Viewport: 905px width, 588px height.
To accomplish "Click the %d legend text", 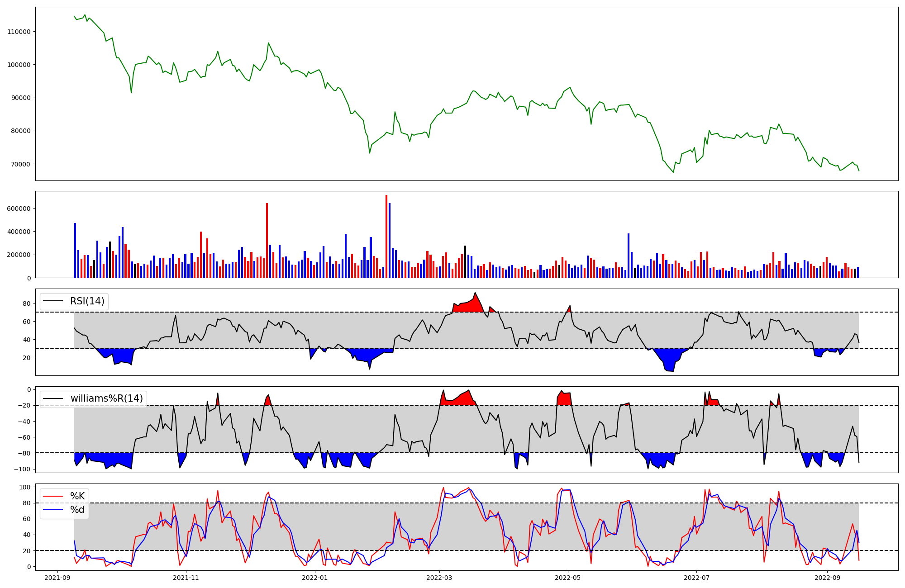I will [x=77, y=510].
